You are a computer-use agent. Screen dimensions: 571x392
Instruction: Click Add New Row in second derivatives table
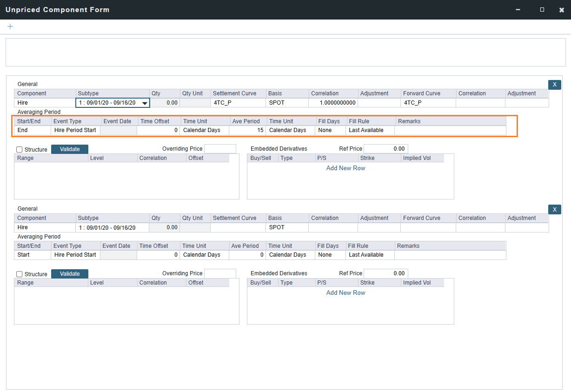345,292
